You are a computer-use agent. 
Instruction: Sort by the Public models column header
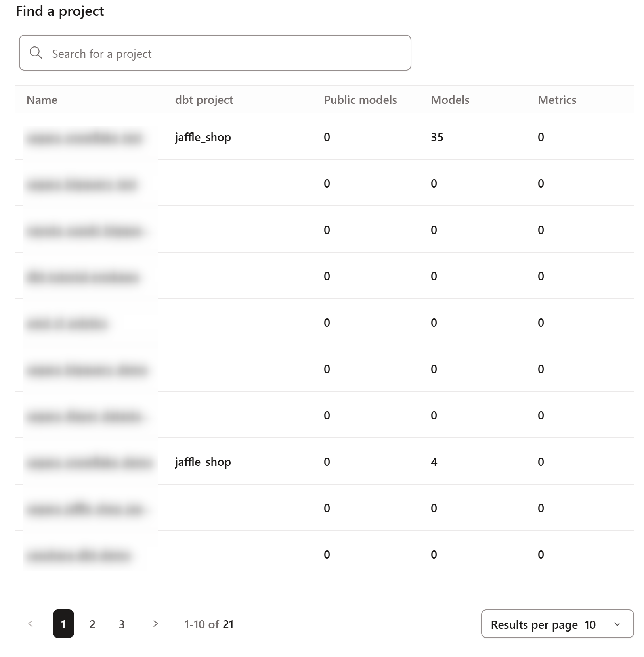(360, 100)
